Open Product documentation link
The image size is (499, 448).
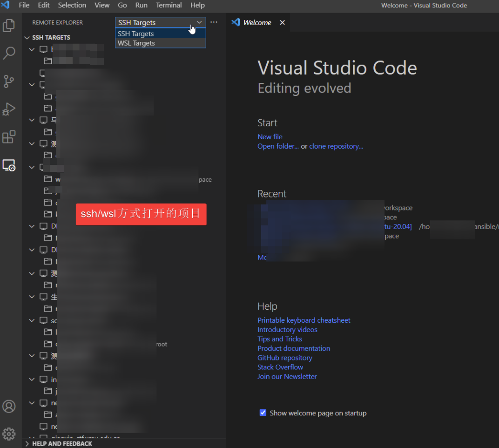pos(294,348)
